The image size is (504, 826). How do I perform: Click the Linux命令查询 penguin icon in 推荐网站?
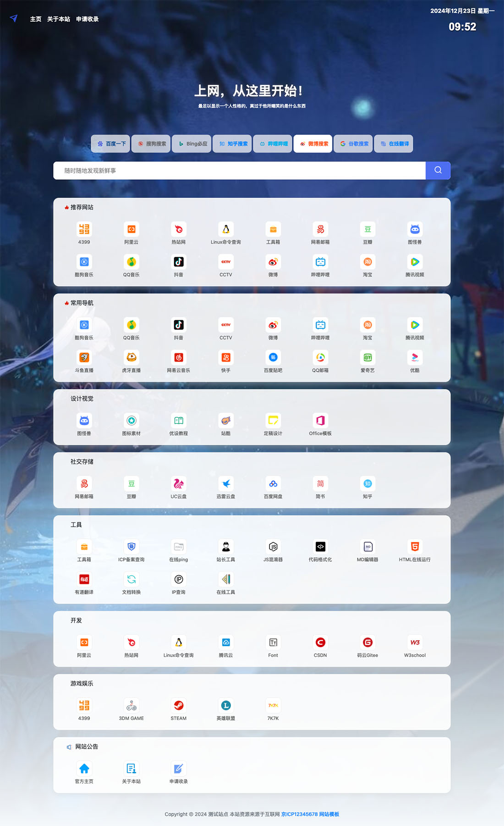tap(226, 229)
